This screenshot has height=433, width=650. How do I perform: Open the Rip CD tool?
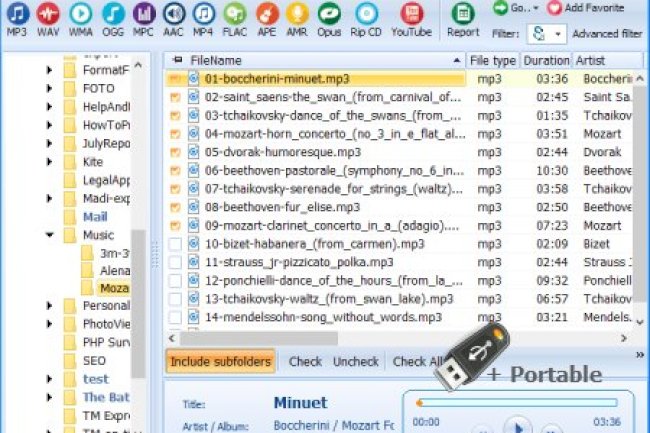click(x=366, y=14)
